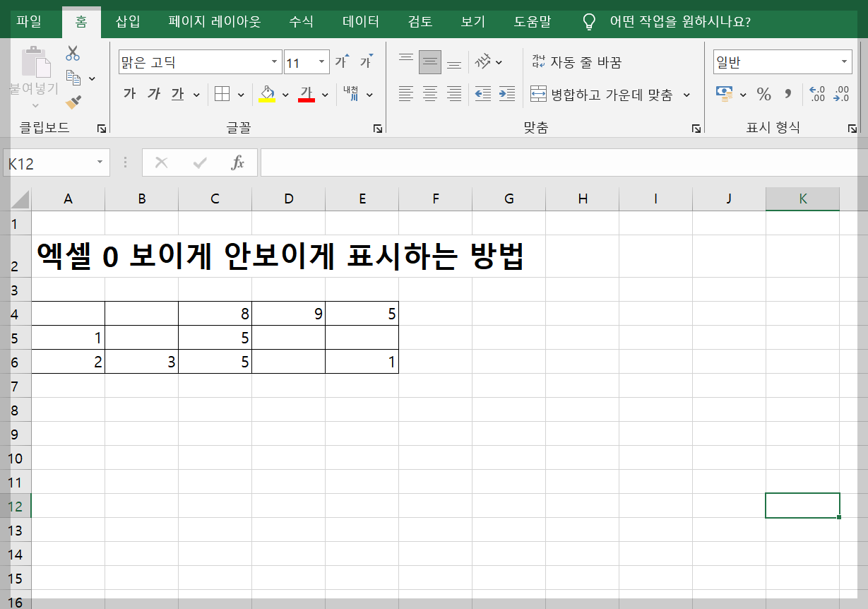
Task: Select the Cut (scissors) icon
Action: coord(73,53)
